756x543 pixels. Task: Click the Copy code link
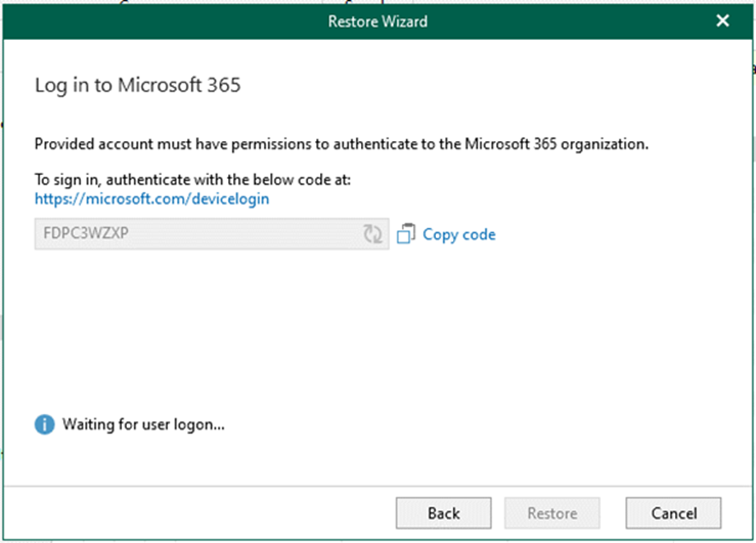[x=459, y=234]
